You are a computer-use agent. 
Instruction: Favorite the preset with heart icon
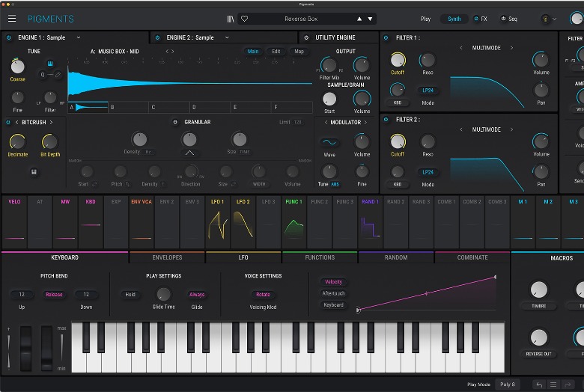[244, 19]
